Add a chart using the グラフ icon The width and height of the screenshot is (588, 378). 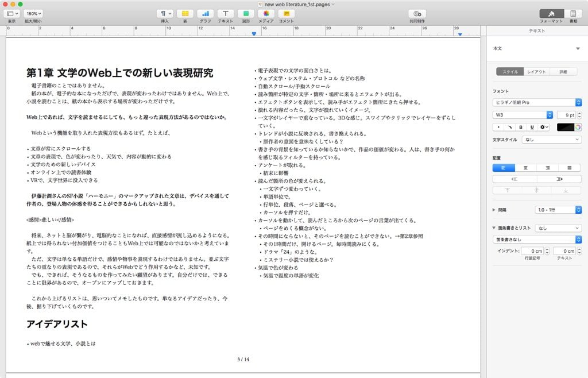tap(205, 14)
